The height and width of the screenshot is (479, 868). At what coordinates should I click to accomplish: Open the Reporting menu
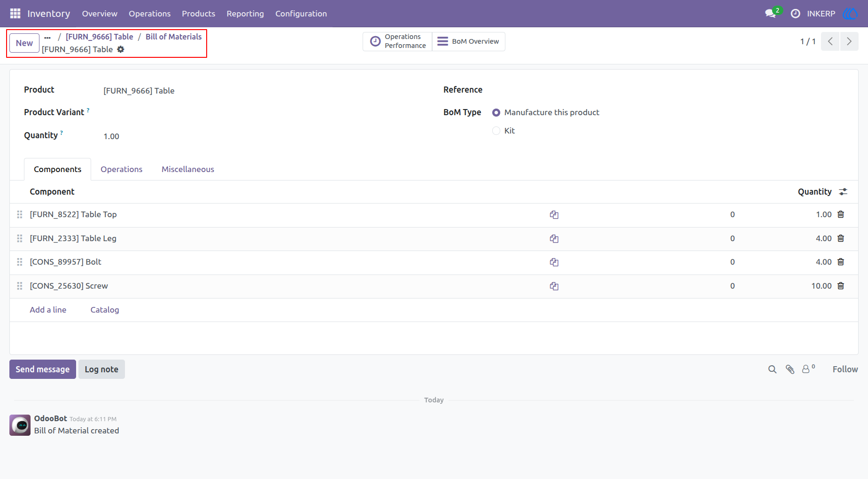click(245, 14)
